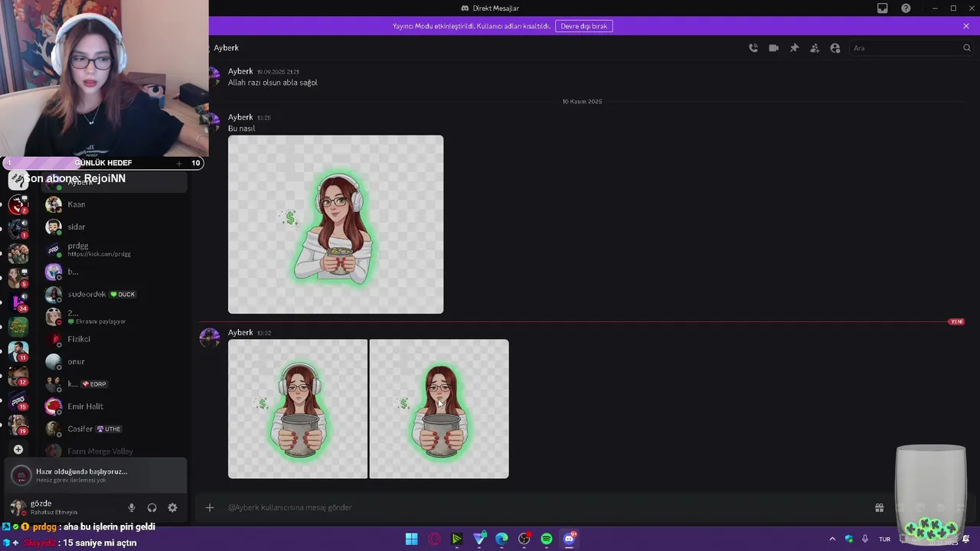Open Casifer's direct message
Image resolution: width=980 pixels, height=551 pixels.
(x=115, y=429)
